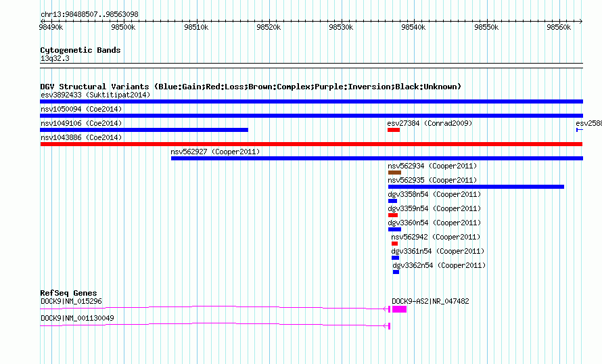Click the 98540k ruler position

(413, 27)
